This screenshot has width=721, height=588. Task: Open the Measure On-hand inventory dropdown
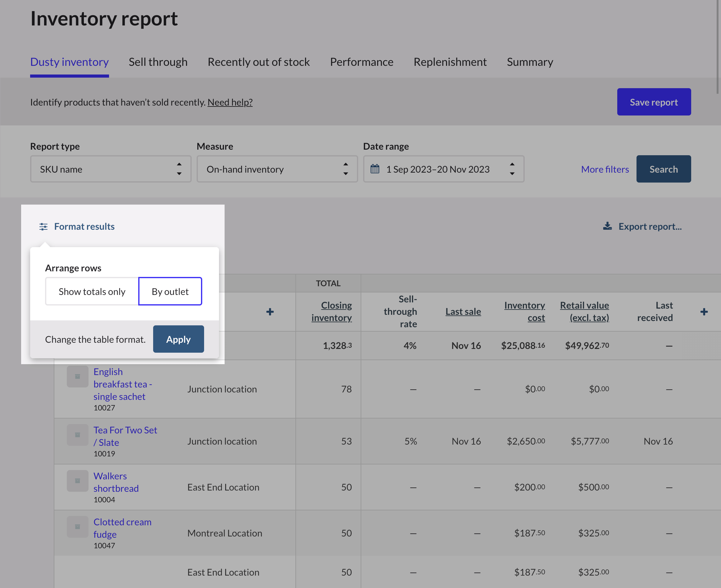tap(277, 169)
